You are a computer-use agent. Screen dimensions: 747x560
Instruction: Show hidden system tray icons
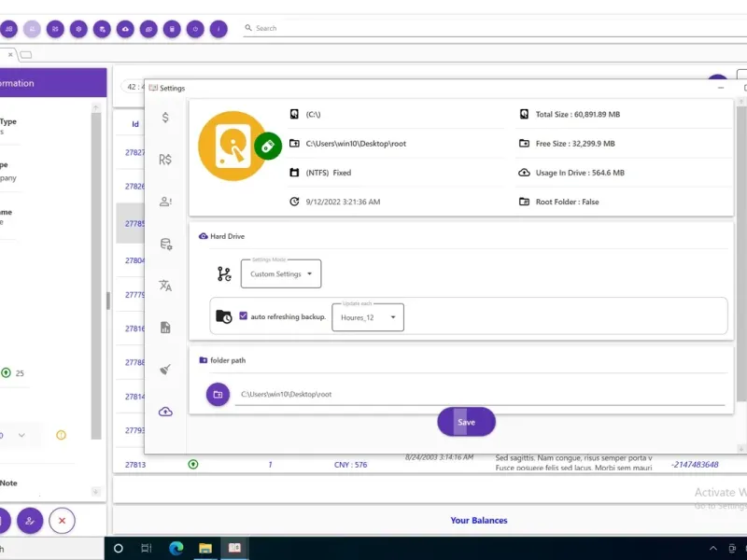click(x=712, y=549)
